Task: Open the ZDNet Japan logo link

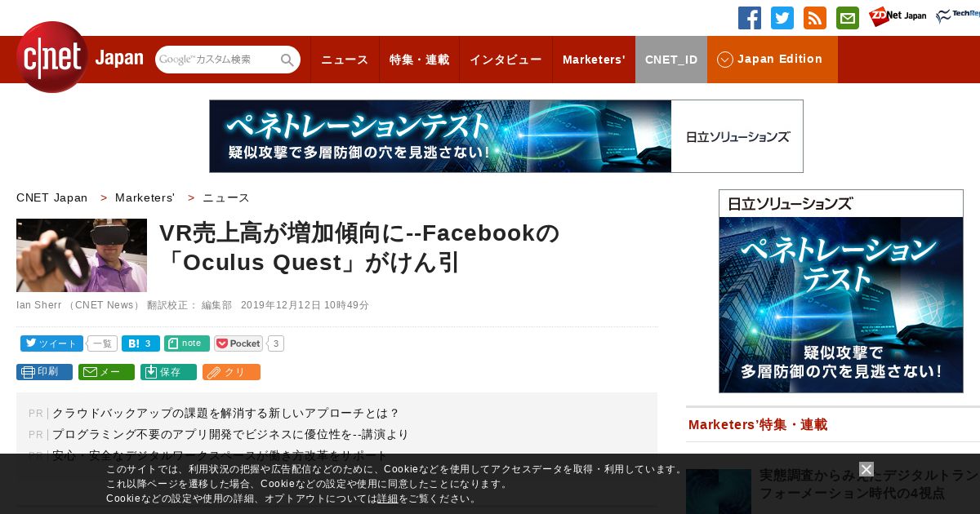Action: (x=898, y=16)
